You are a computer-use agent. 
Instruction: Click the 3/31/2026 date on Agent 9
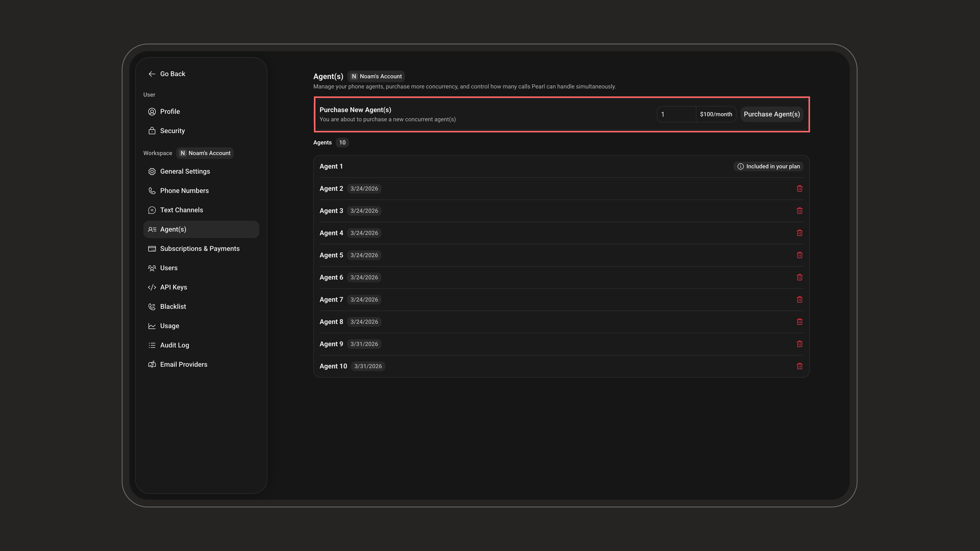point(364,344)
